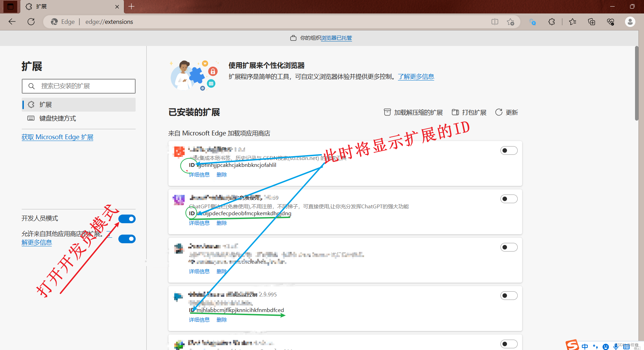The width and height of the screenshot is (644, 350).
Task: Open 了解更多信息 link in header banner
Action: tap(416, 77)
